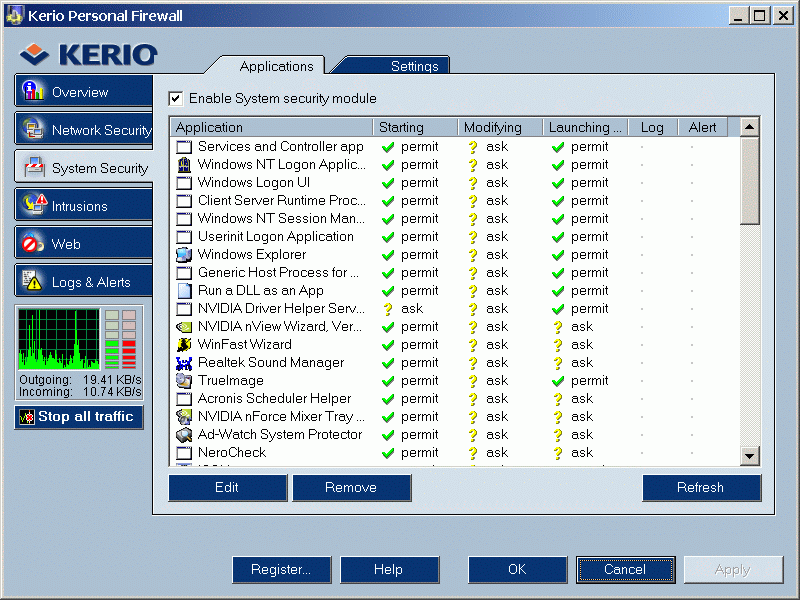This screenshot has width=800, height=600.
Task: Select Userinit Logon Application row
Action: tap(454, 237)
